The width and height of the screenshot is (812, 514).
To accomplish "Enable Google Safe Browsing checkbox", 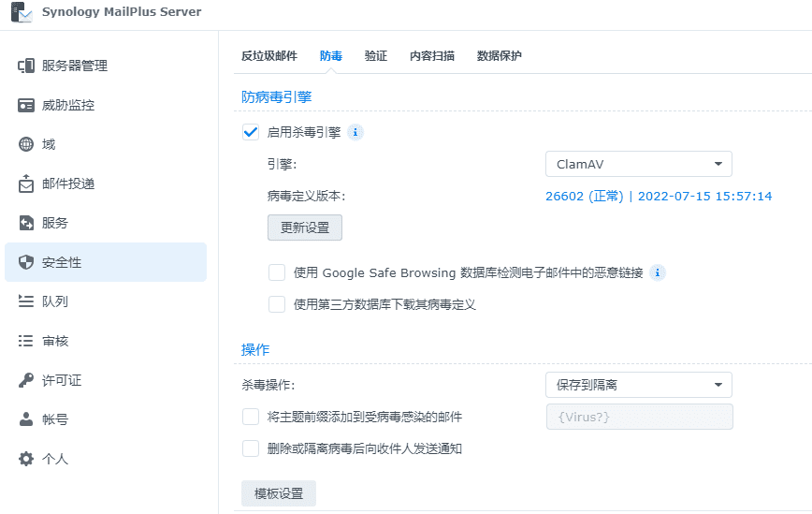I will point(277,272).
